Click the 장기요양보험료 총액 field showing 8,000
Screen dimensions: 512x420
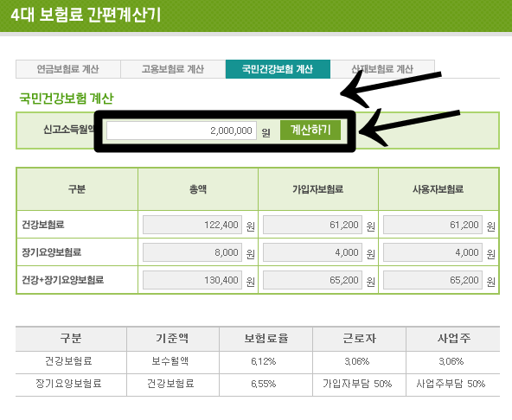point(192,252)
